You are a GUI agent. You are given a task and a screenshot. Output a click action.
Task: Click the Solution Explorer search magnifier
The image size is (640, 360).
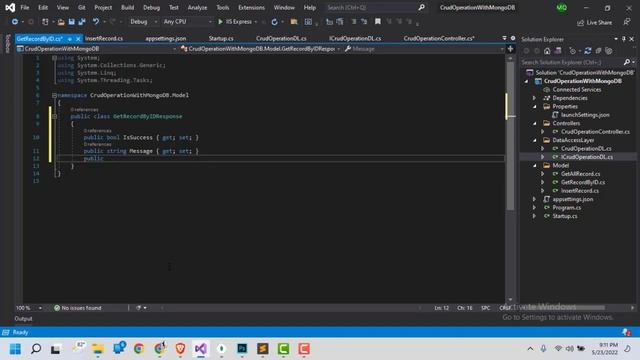pos(627,62)
